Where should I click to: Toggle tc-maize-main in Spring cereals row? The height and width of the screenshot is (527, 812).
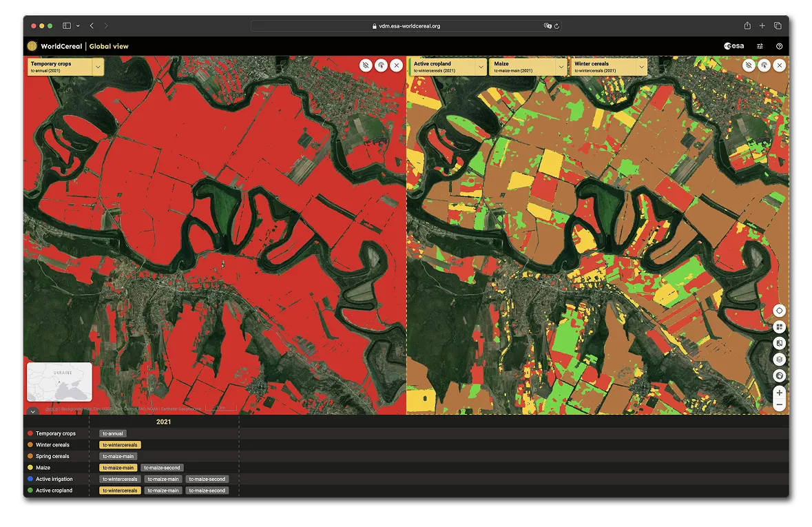[118, 456]
